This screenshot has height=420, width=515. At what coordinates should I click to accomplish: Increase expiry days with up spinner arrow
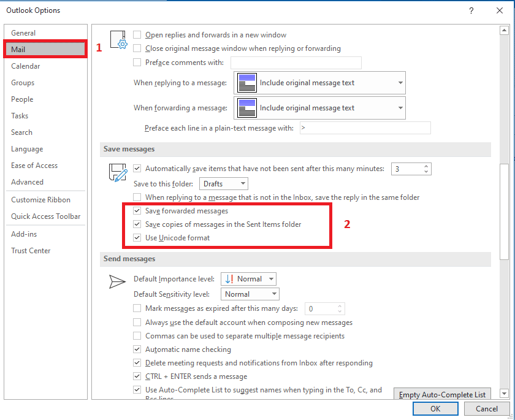coord(340,306)
